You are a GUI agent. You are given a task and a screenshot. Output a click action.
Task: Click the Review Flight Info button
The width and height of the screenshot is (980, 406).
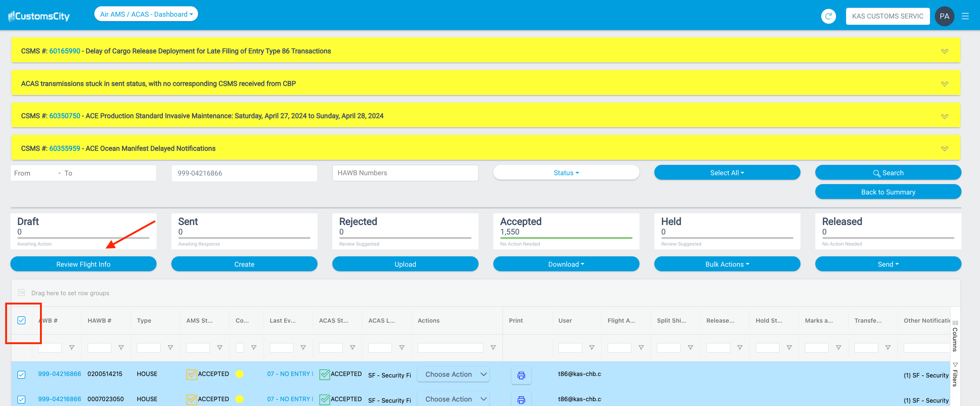83,264
